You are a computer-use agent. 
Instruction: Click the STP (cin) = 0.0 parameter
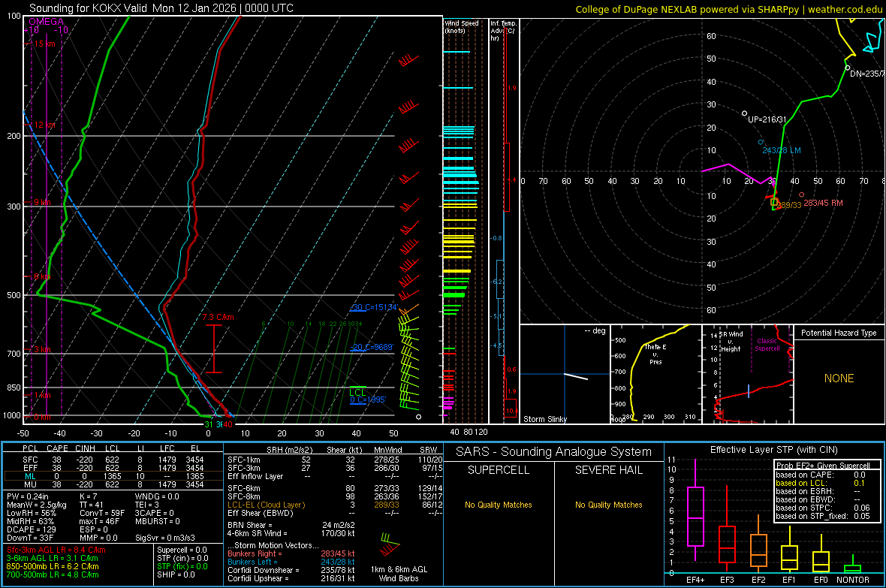coord(182,558)
